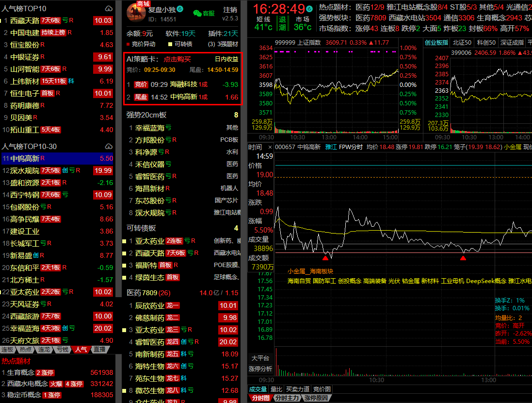The image size is (532, 403).
Task: Switch to 竞价图 sub-chart tab
Action: pos(322,389)
